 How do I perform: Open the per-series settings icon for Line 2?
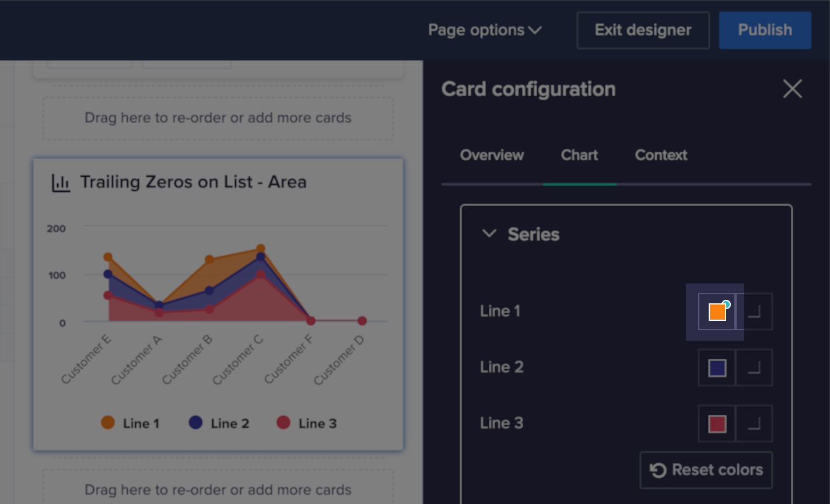click(x=754, y=367)
